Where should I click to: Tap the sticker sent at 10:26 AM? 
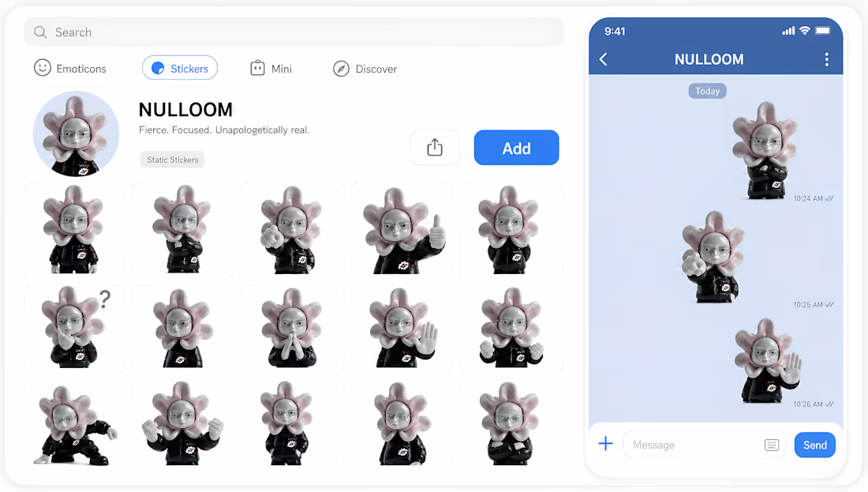tap(768, 361)
